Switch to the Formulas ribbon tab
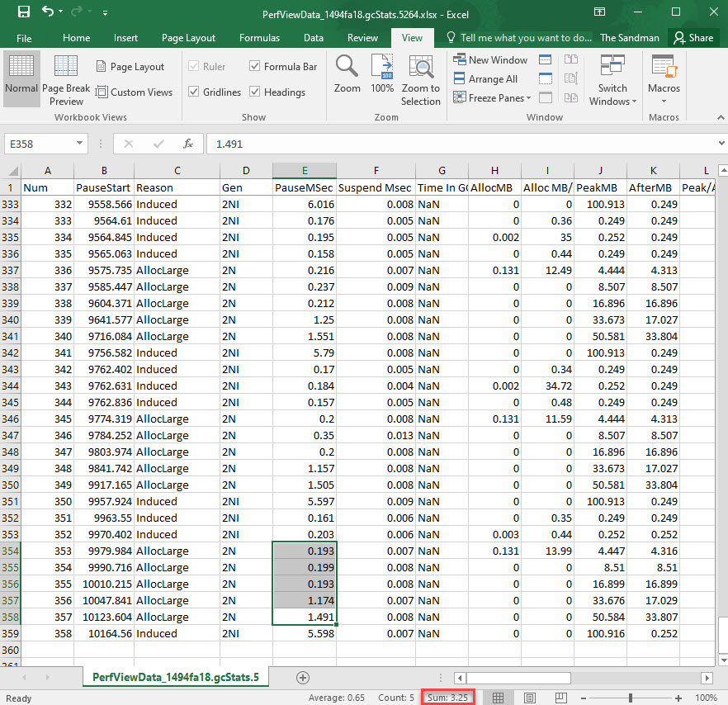This screenshot has height=705, width=728. point(258,38)
